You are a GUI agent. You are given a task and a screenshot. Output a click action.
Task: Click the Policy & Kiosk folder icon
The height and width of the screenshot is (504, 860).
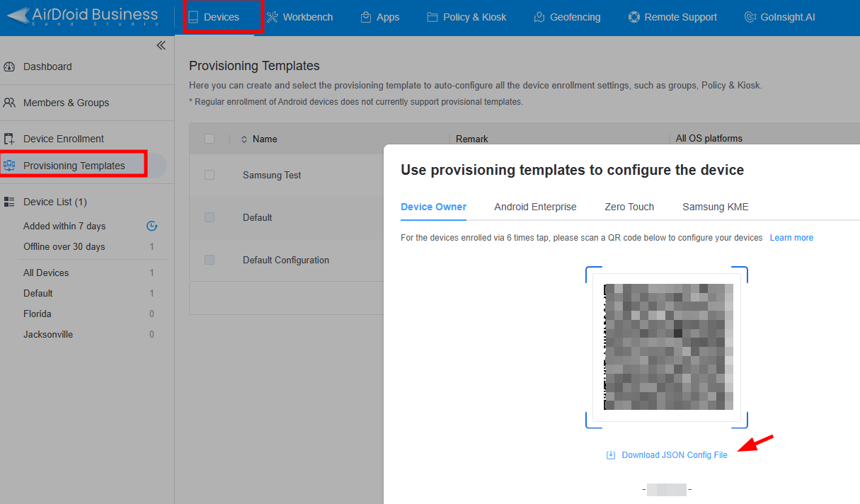(432, 17)
